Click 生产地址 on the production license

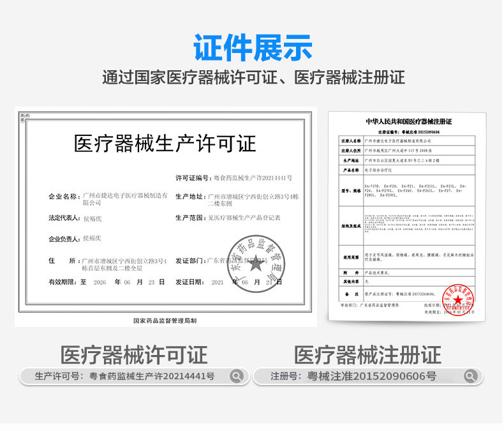237,200
